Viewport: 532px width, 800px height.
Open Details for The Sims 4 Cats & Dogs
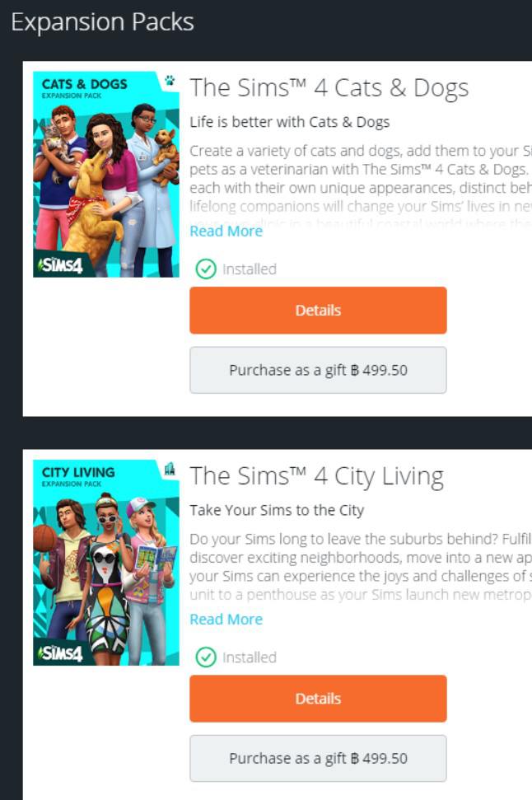point(318,311)
